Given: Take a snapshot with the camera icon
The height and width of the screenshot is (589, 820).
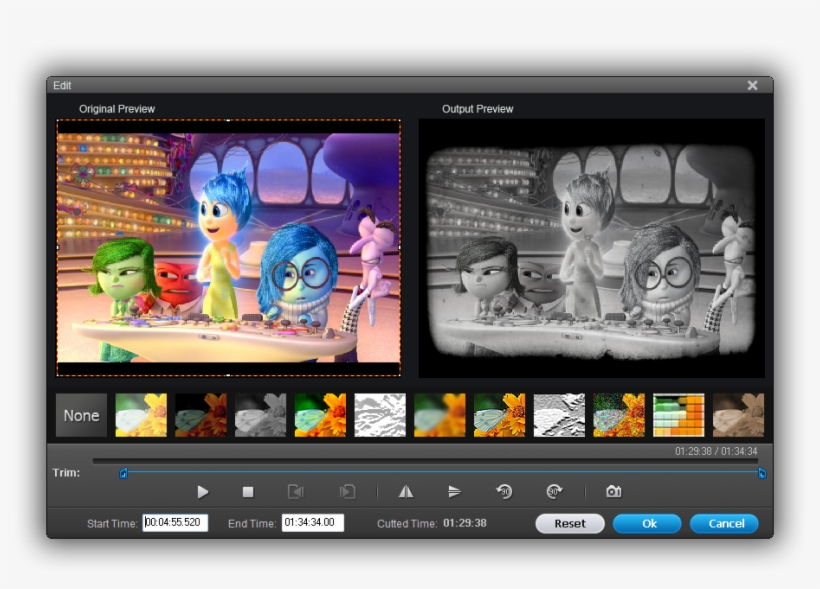Looking at the screenshot, I should click(613, 491).
